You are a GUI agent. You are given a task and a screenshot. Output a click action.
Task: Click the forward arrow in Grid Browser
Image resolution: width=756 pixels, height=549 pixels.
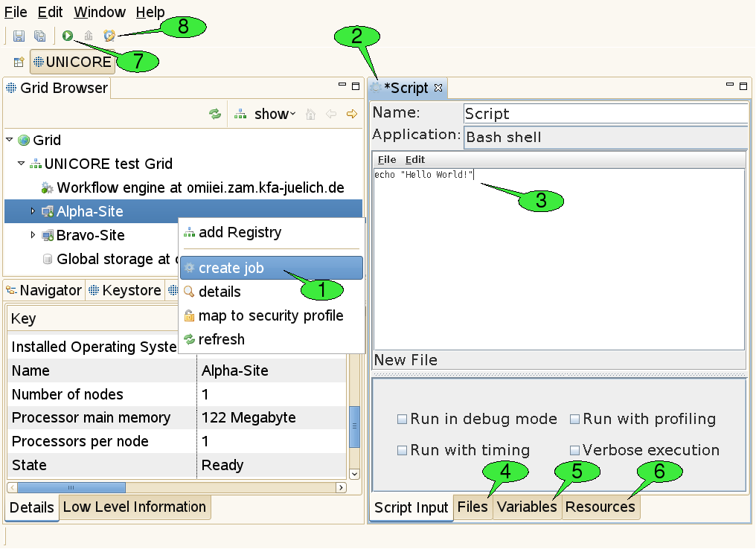coord(352,114)
